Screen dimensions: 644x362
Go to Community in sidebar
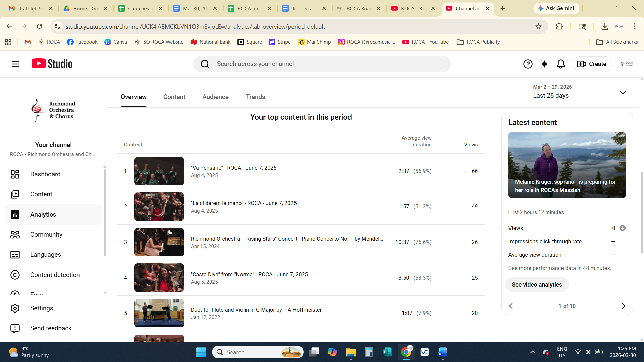46,235
